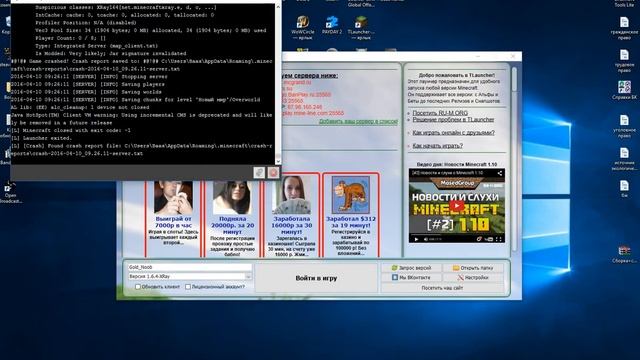The height and width of the screenshot is (360, 640).
Task: Open Решение проблем в TLauncher link
Action: click(x=453, y=120)
